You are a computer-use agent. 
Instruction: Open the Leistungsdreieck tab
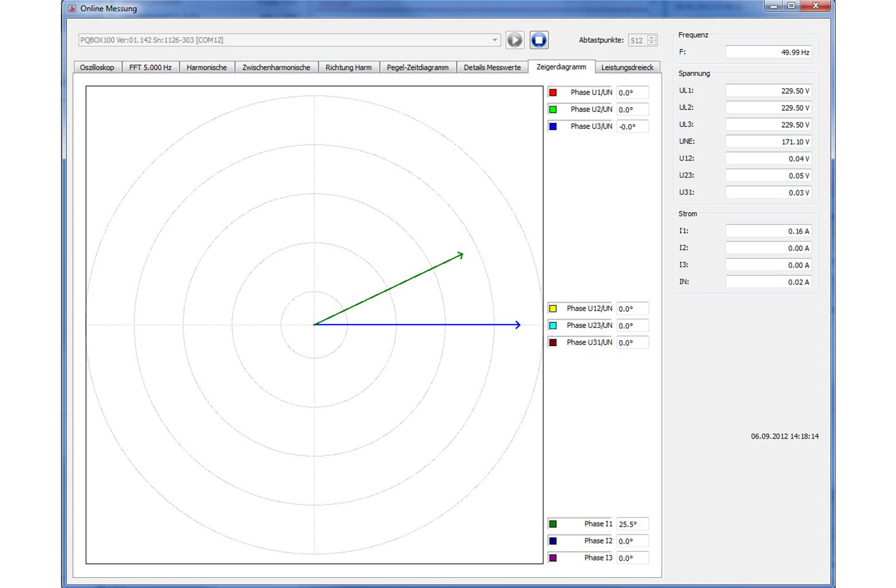627,67
